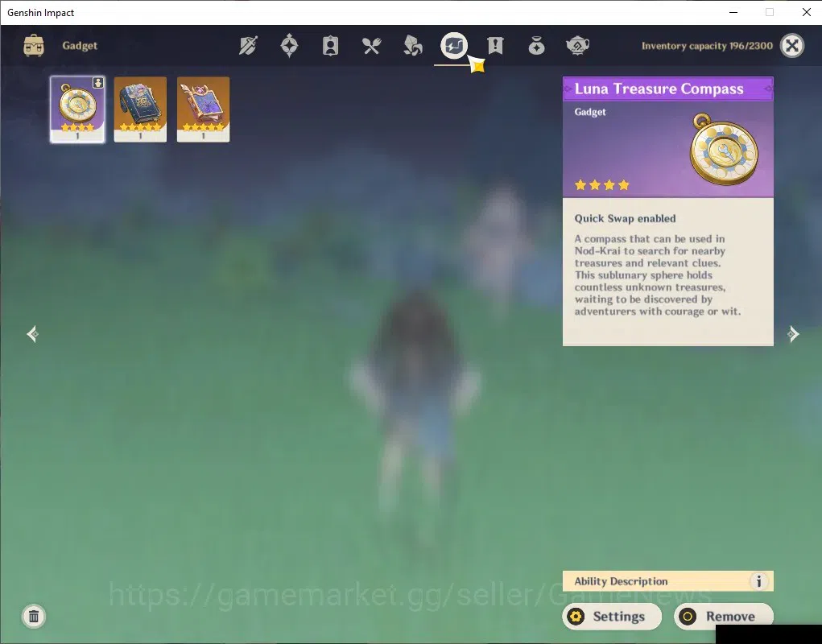Open the Artifacts inventory tab
This screenshot has width=822, height=644.
click(x=289, y=46)
